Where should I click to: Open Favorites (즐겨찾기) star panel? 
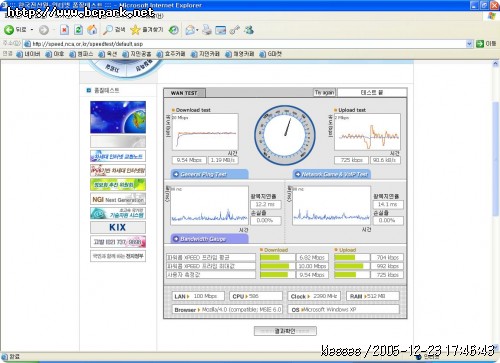[147, 30]
